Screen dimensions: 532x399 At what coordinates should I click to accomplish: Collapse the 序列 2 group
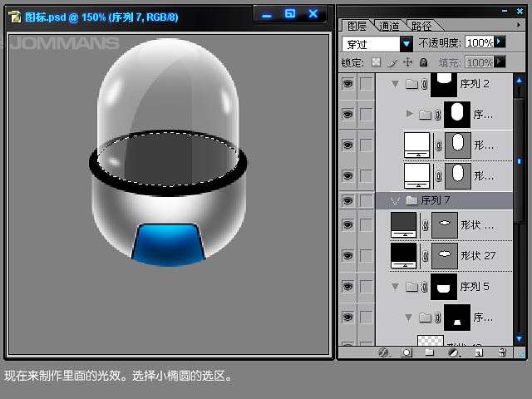click(x=395, y=84)
